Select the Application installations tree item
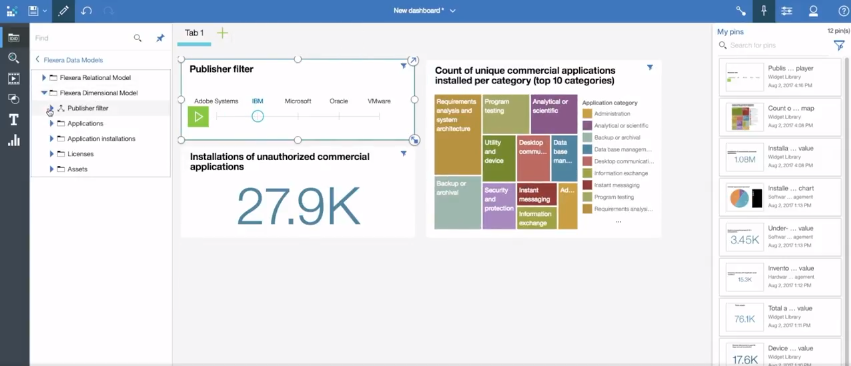Viewport: 851px width, 366px height. [x=101, y=138]
